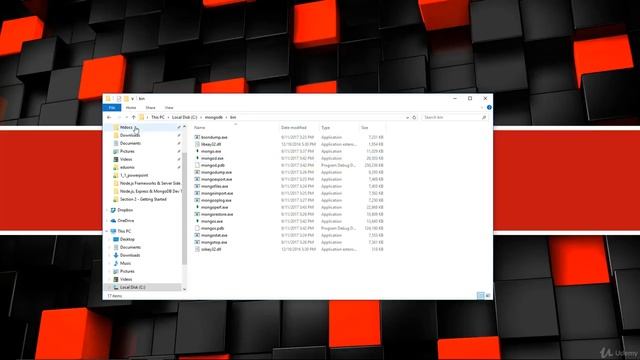Screen dimensions: 640x360
Task: Go back with the Back arrow
Action: (x=109, y=117)
